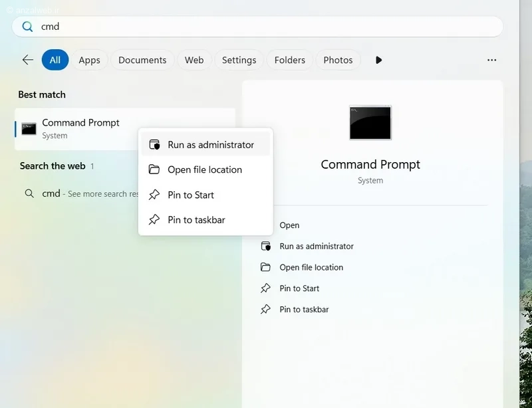Click Open file location in details pane
Viewport: 532px width, 408px height.
tap(311, 267)
